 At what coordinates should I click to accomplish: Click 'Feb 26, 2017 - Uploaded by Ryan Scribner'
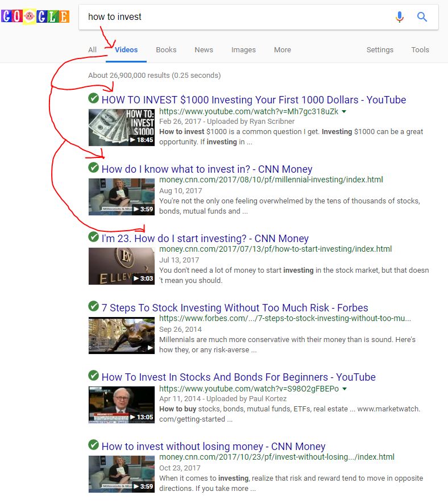coord(227,122)
